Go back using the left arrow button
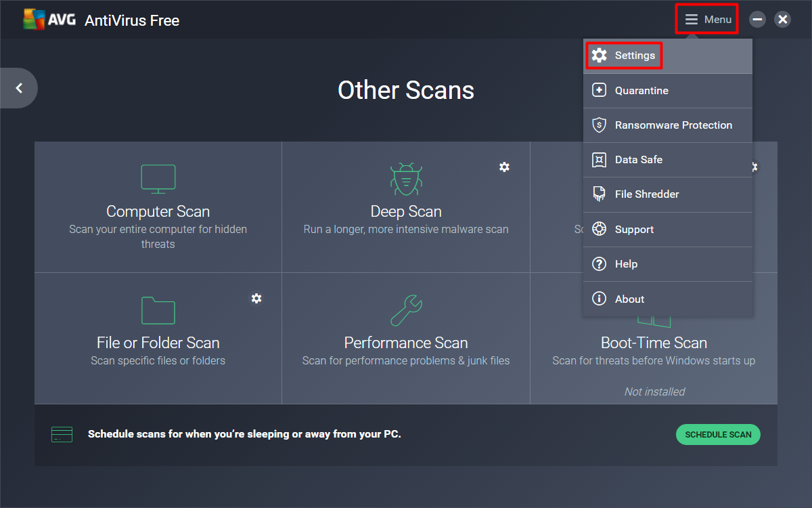This screenshot has height=508, width=812. click(19, 88)
